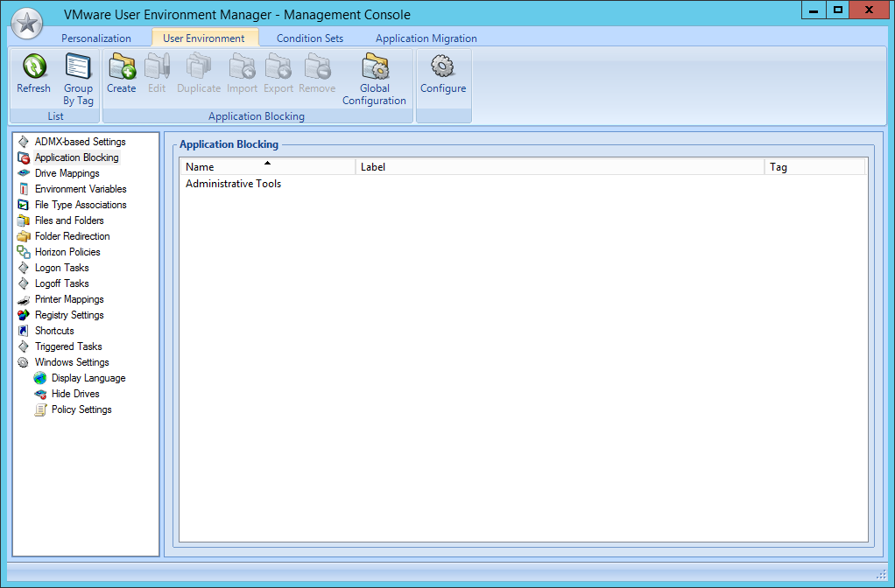
Task: Click the Horizon Policies icon
Action: tap(24, 251)
